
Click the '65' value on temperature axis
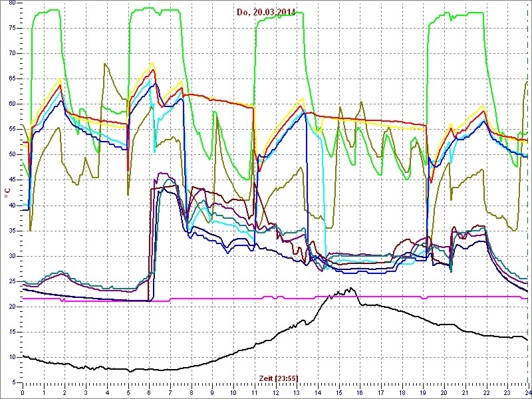(12, 78)
